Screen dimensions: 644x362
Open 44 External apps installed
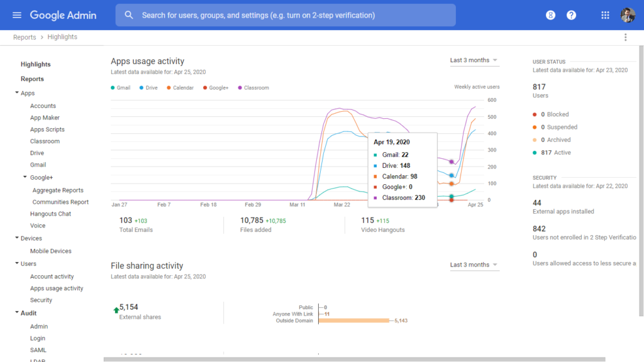pos(563,207)
